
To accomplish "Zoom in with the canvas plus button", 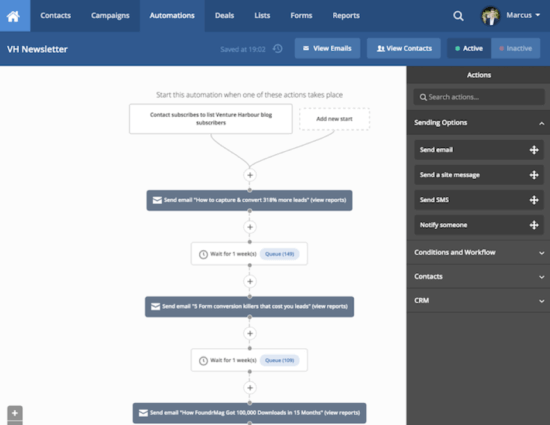I will click(x=15, y=413).
